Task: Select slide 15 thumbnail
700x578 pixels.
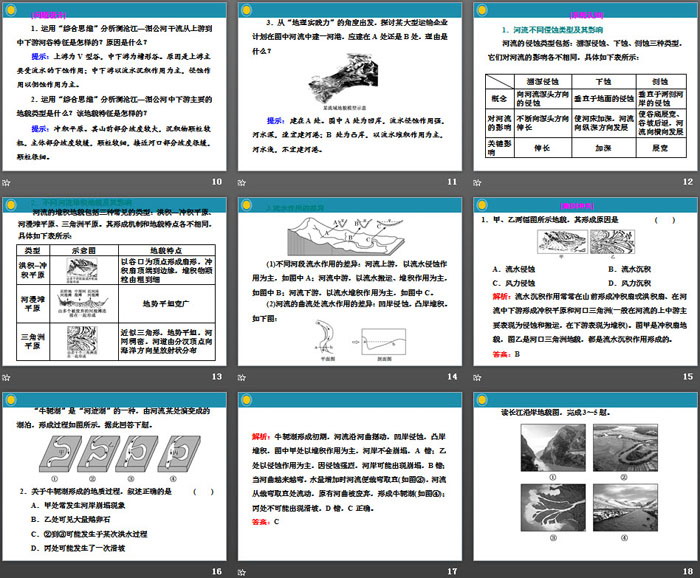Action: 585,282
